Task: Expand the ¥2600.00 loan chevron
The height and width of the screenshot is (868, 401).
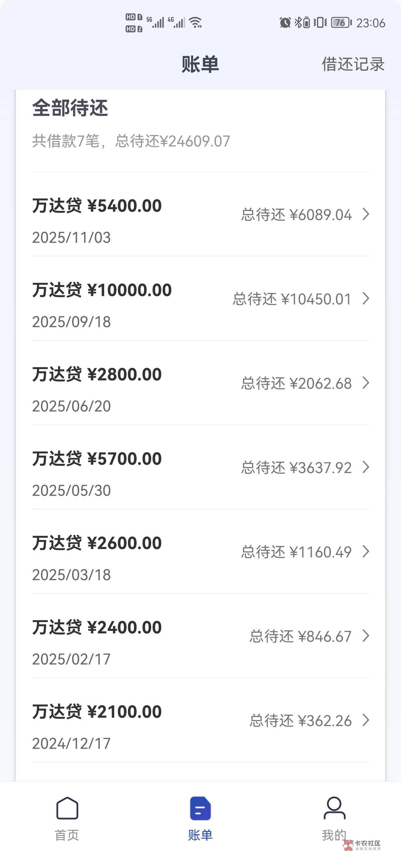Action: pyautogui.click(x=366, y=552)
